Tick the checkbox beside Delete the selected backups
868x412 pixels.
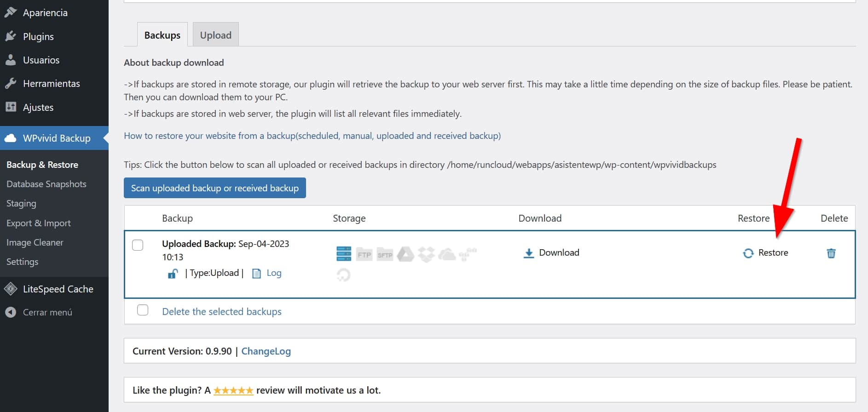pyautogui.click(x=143, y=310)
